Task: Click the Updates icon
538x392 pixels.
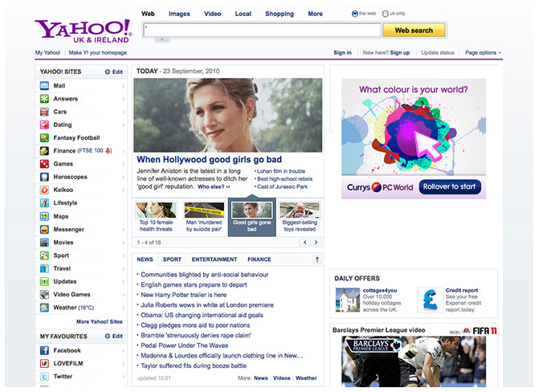Action: [x=44, y=281]
